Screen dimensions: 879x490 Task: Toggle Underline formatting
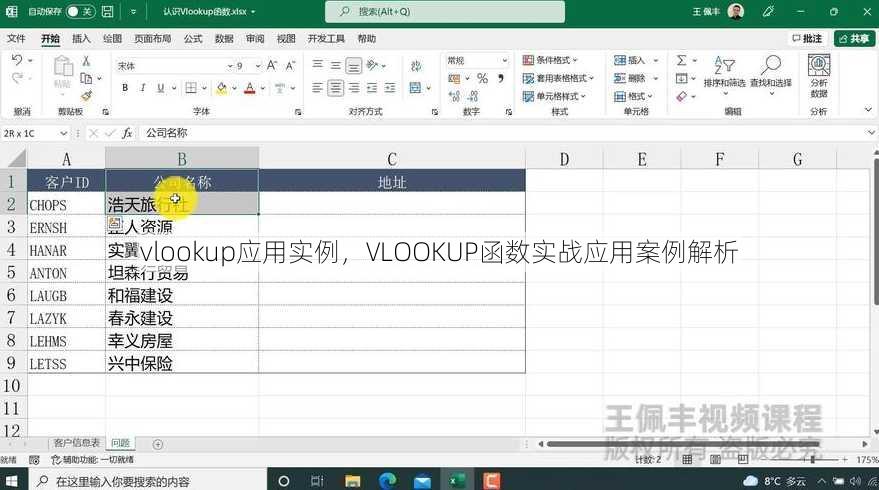pyautogui.click(x=161, y=88)
